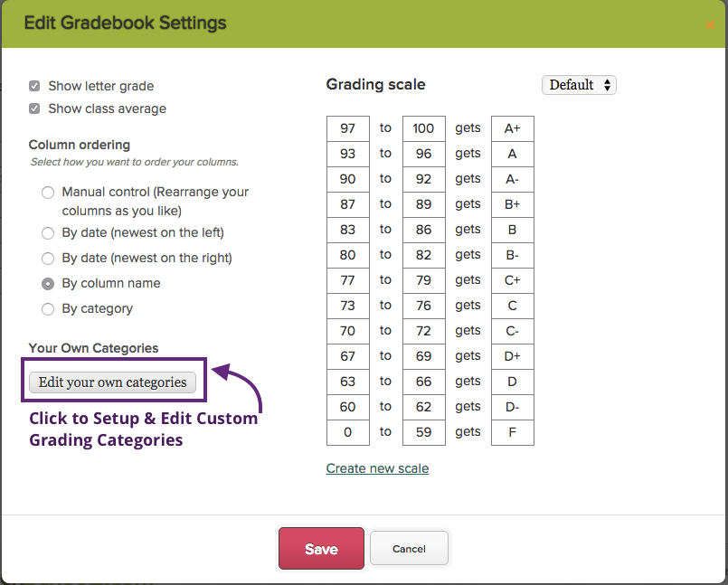This screenshot has height=585, width=728.
Task: Uncheck "Show class average"
Action: tap(34, 109)
